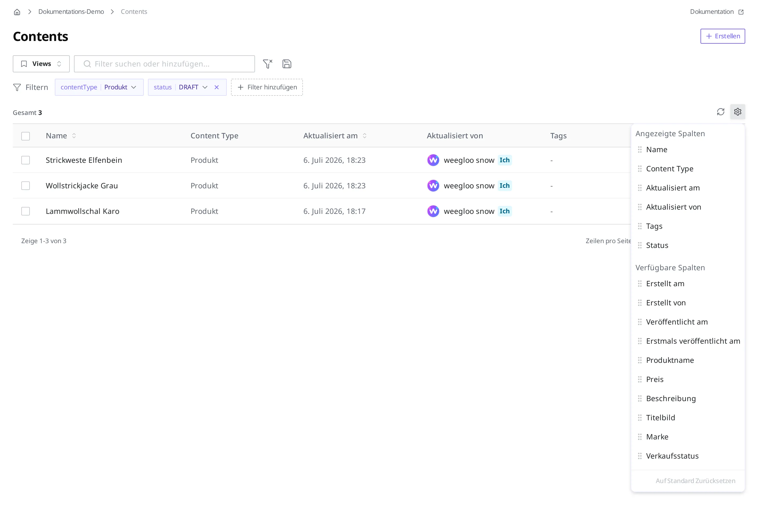The image size is (758, 532).
Task: Click the Erstellen button
Action: 722,36
